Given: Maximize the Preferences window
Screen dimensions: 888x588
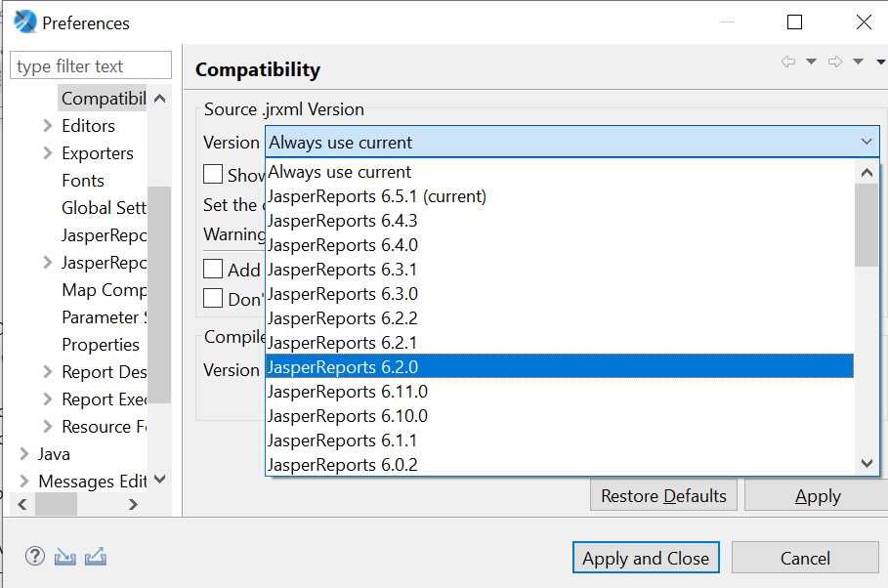Looking at the screenshot, I should point(794,22).
